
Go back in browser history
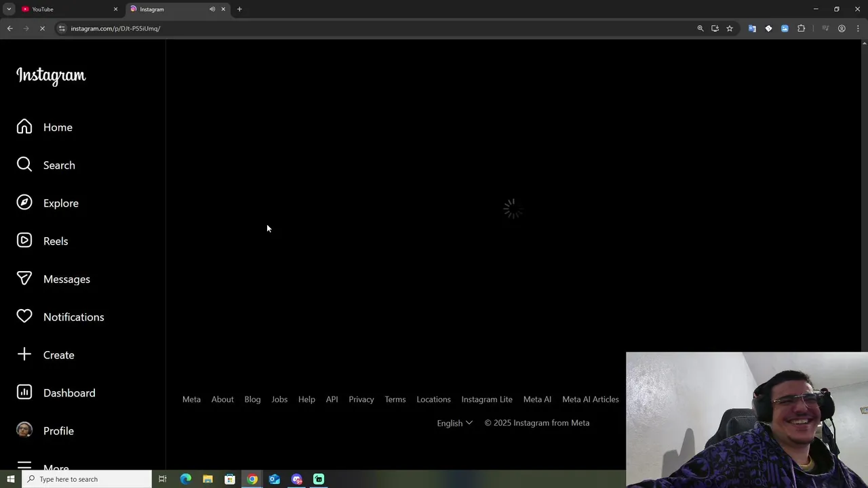9,28
